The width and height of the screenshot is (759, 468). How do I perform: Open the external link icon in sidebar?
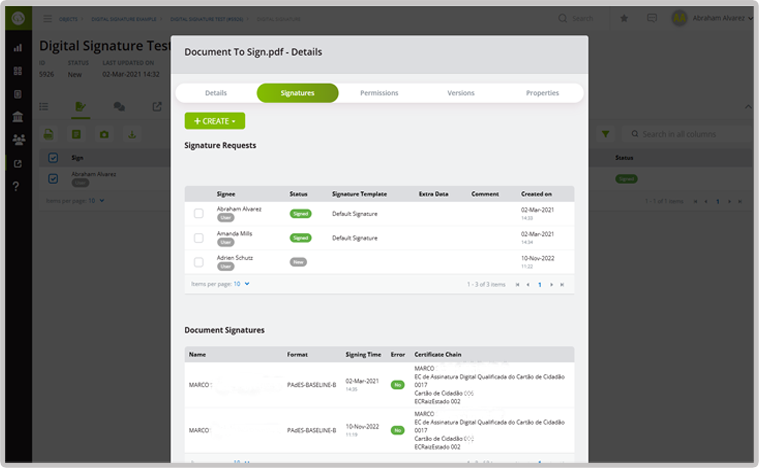click(18, 164)
